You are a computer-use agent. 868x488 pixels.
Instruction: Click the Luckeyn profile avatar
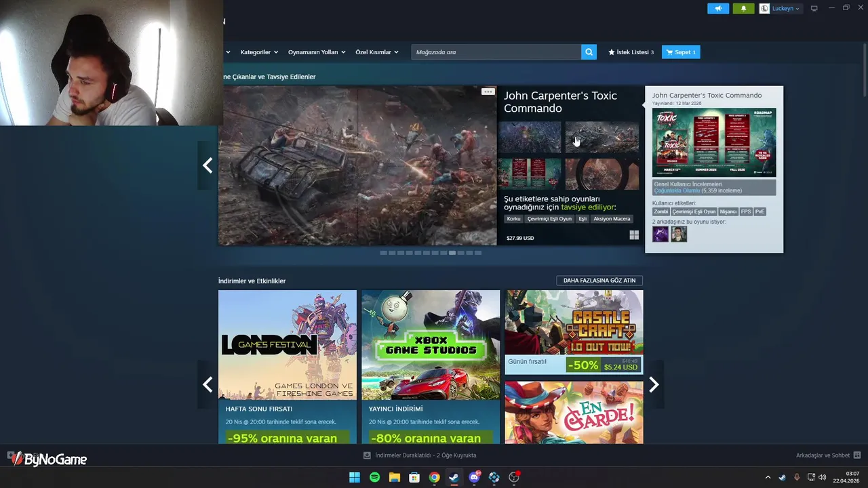tap(764, 8)
